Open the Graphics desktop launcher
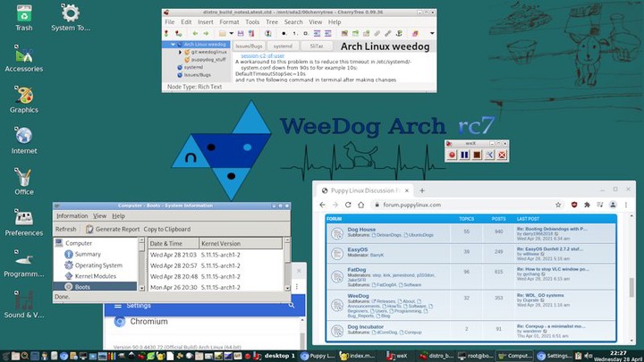 [24, 100]
